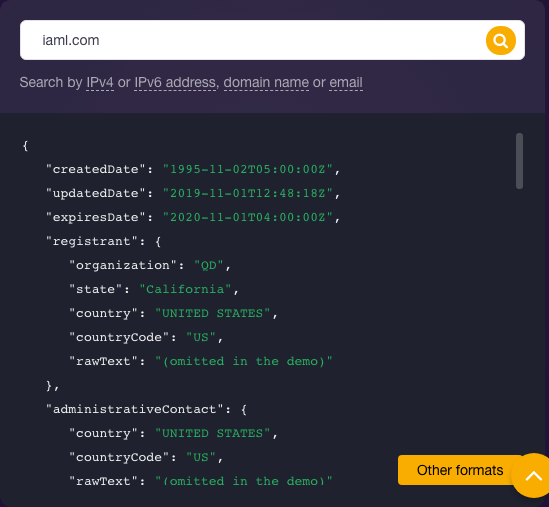
Task: Click administrativeContact countryCode value "US"
Action: click(201, 457)
